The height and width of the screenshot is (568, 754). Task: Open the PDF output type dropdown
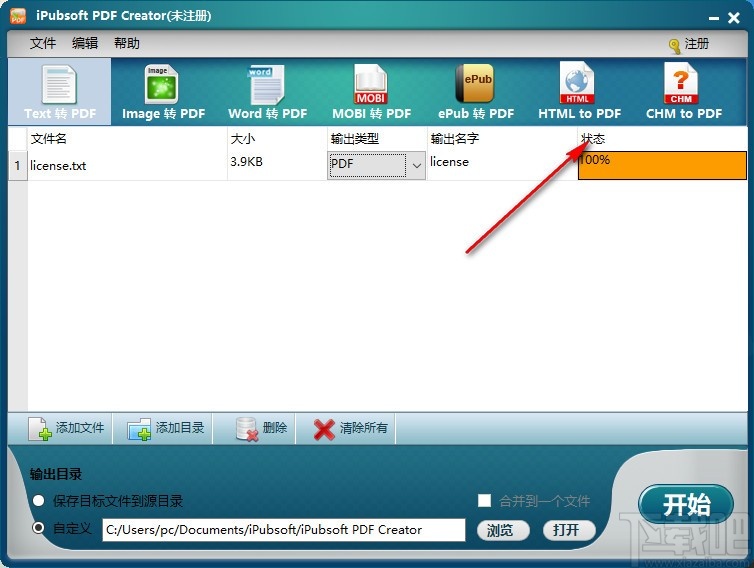point(376,165)
